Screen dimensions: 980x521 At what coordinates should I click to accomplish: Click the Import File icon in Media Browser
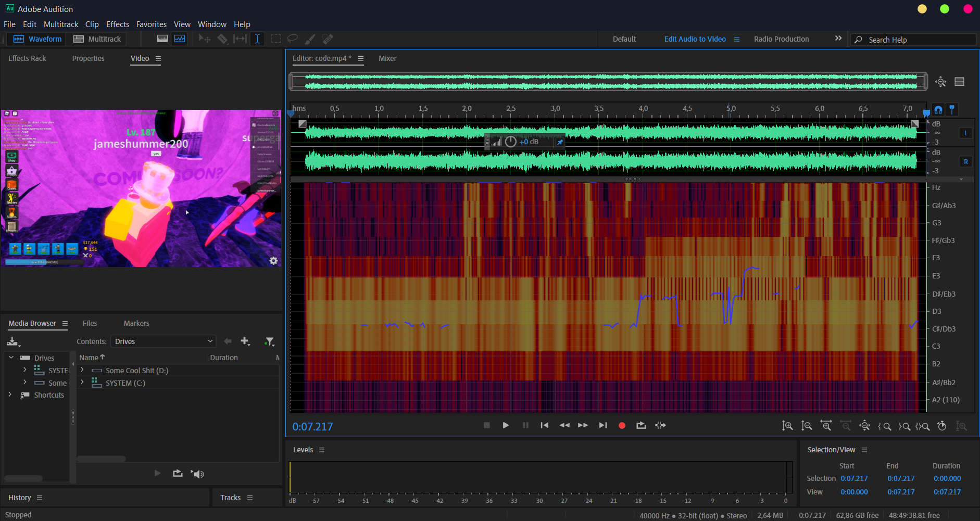point(12,341)
